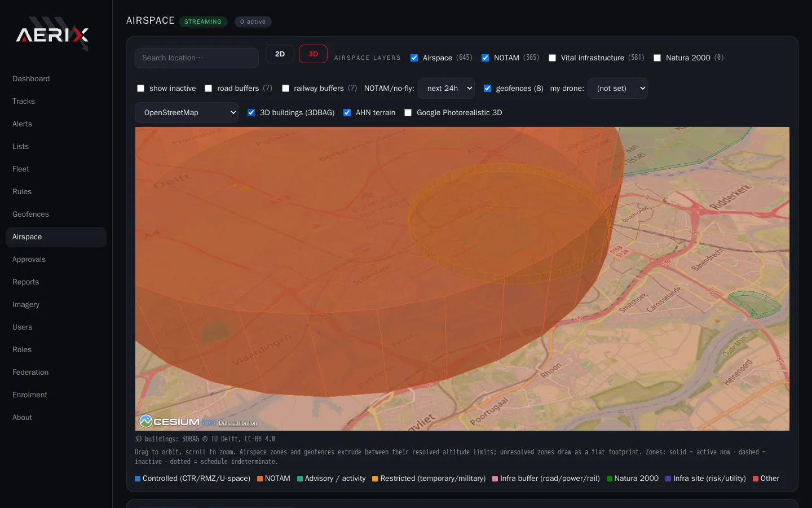Enable the Natura 2000 layer
The image size is (812, 508).
[x=657, y=58]
